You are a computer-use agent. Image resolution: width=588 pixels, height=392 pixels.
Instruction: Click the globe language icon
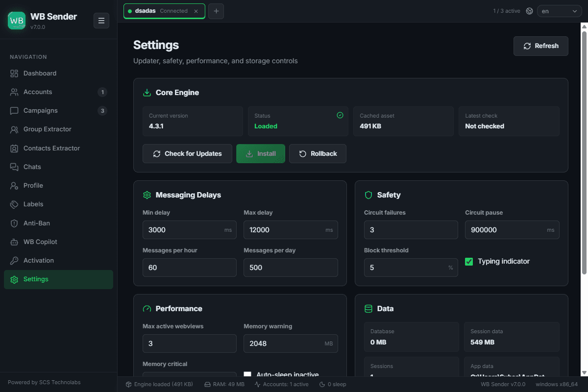pos(529,11)
